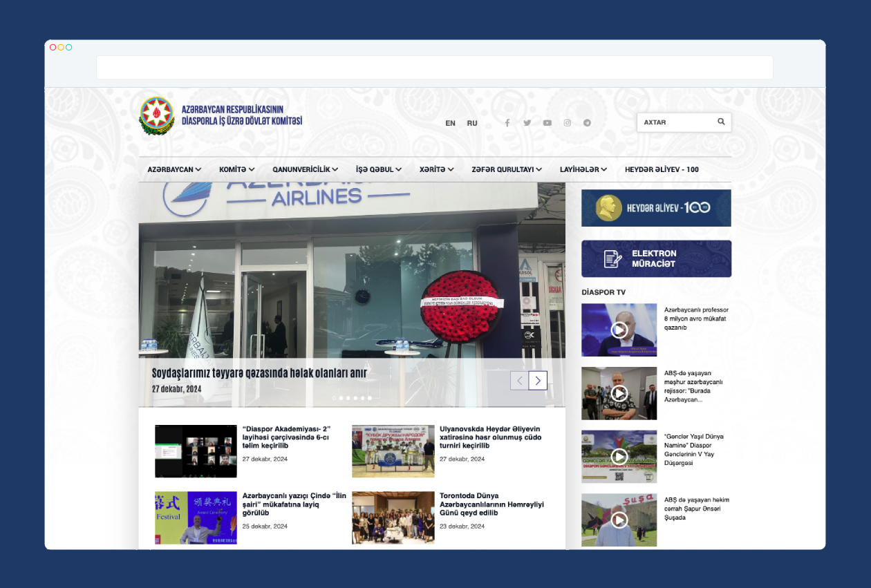Viewport: 871px width, 588px height.
Task: Click the 27 dekabr, 2024 slider date
Action: tap(176, 389)
